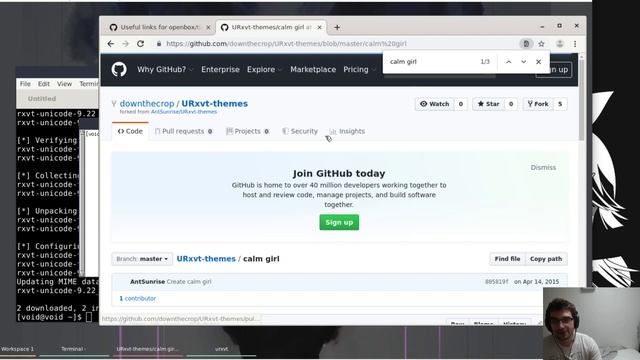
Task: Click the 'Workspace 1' panel item
Action: (18, 349)
